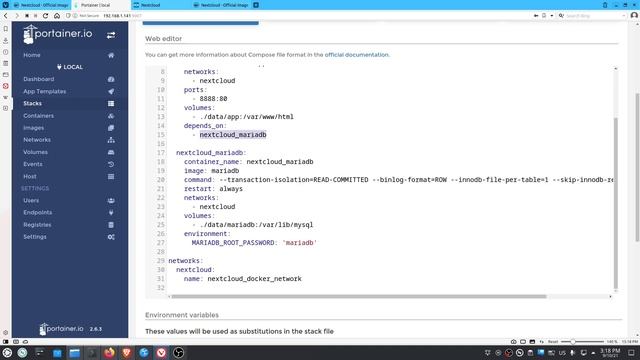Click the LOCAL endpoint label
640x360 pixels.
click(70, 67)
